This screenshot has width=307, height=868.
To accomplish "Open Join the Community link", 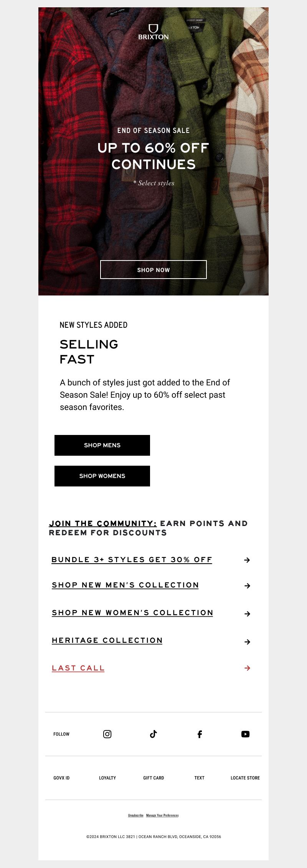I will point(103,523).
